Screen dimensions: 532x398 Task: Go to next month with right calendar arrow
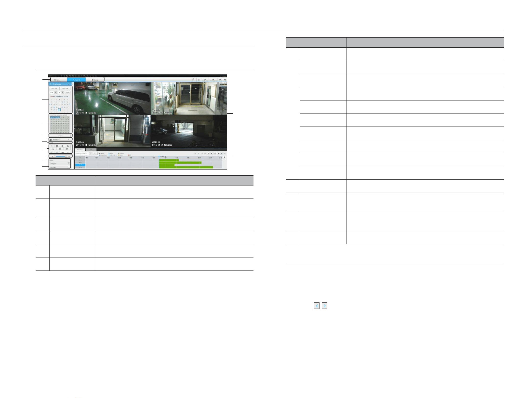(x=70, y=104)
